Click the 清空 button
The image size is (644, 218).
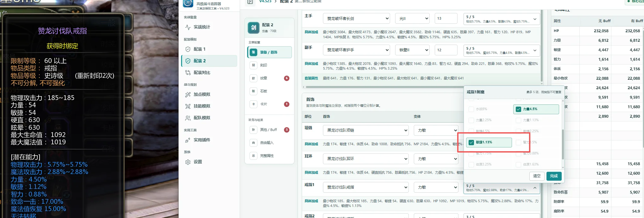pos(537,176)
